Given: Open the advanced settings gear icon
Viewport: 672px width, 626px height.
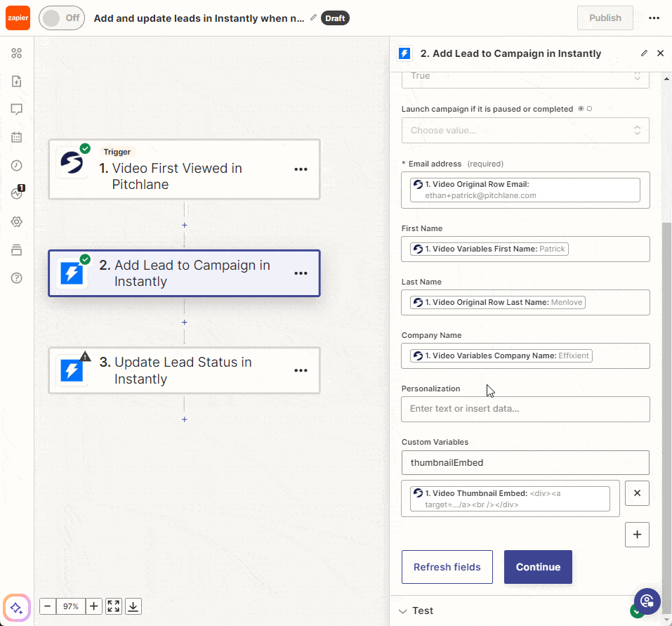Looking at the screenshot, I should [x=17, y=222].
